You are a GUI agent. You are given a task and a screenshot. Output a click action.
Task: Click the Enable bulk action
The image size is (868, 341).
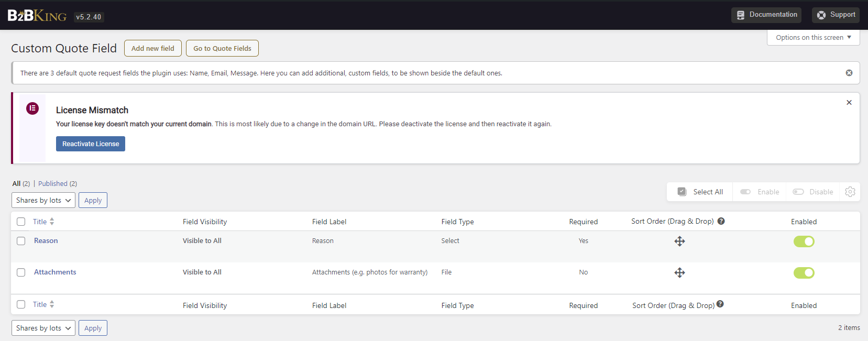point(760,192)
